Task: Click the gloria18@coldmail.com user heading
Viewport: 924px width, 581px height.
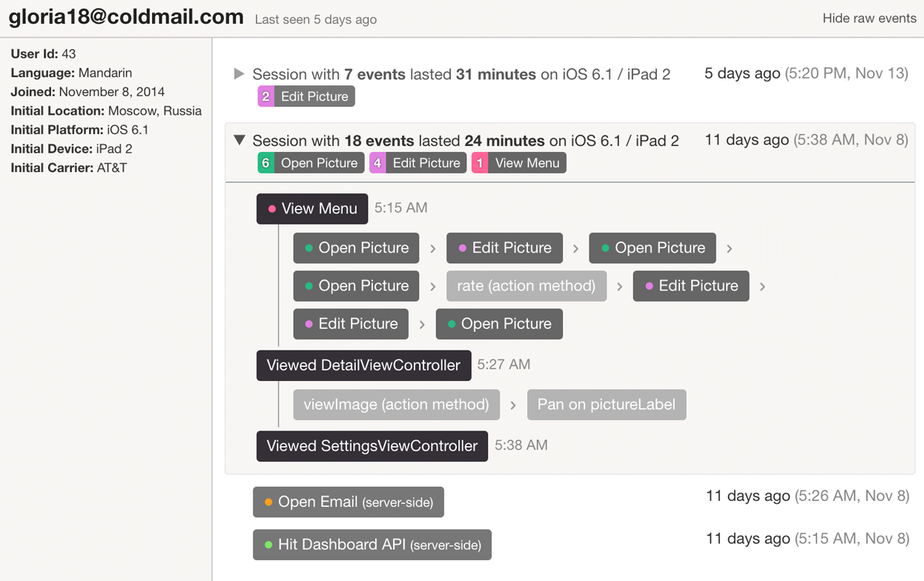Action: [126, 17]
